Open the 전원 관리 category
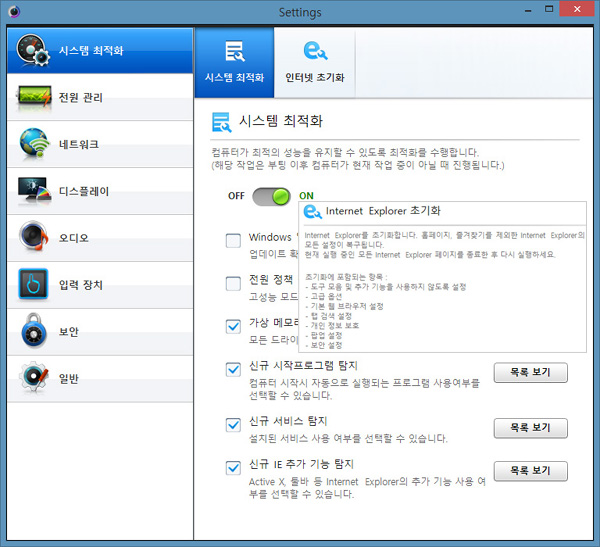Viewport: 600px width, 547px height. pyautogui.click(x=100, y=97)
